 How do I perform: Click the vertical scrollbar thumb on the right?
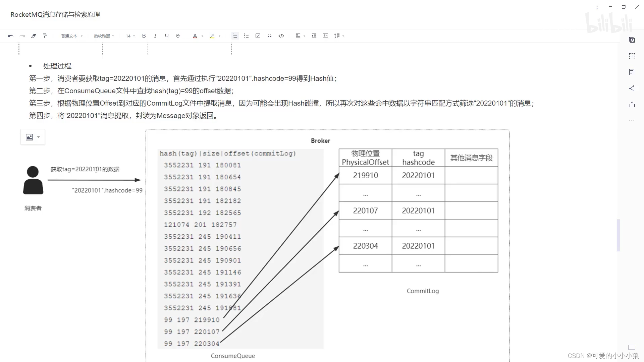pyautogui.click(x=618, y=235)
